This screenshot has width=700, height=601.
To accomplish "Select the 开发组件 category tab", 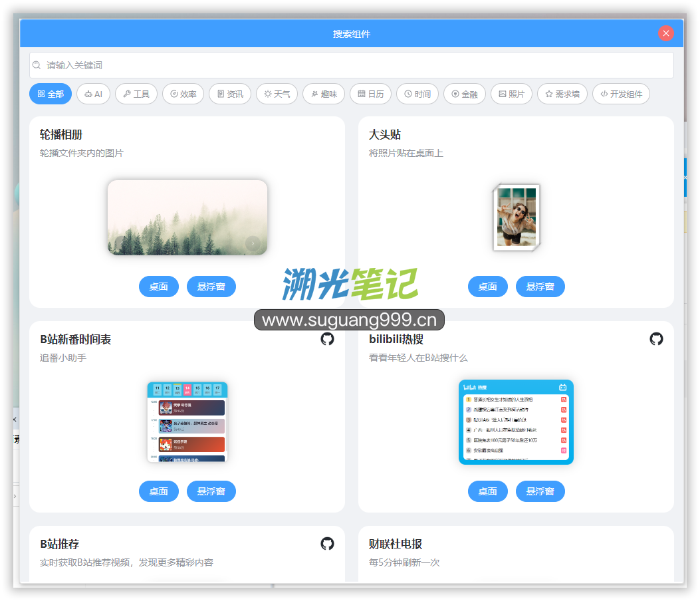I will [621, 94].
